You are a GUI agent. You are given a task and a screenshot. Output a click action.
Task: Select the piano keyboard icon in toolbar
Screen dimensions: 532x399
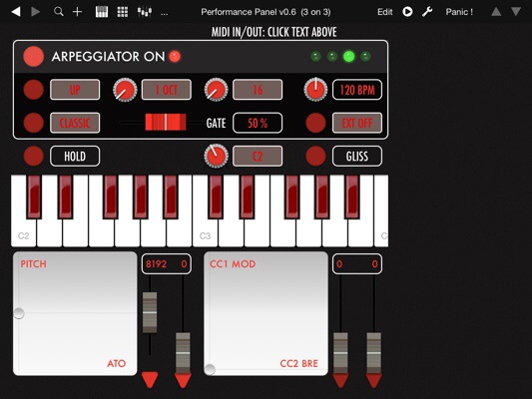tap(102, 12)
